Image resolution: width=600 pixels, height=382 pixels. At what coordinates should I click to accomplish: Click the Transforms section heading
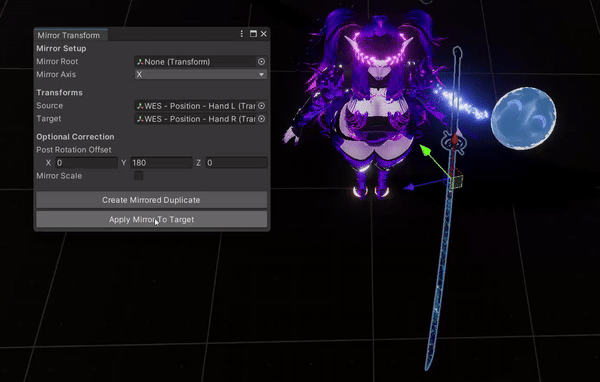[59, 93]
